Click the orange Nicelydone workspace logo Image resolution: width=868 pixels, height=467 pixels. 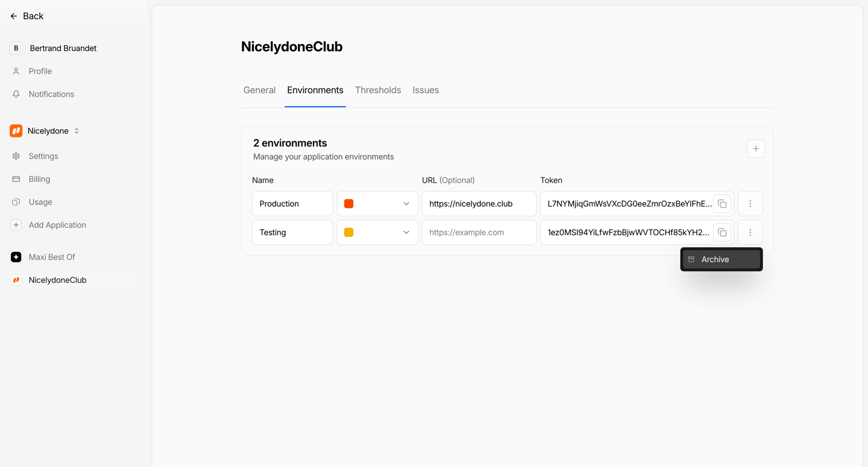16,131
